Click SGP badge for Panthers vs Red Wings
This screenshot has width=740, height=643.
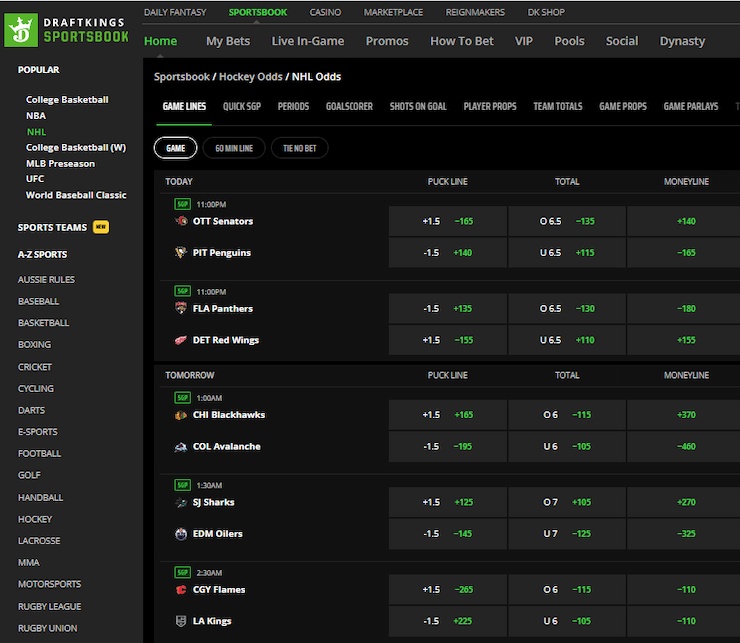click(183, 291)
